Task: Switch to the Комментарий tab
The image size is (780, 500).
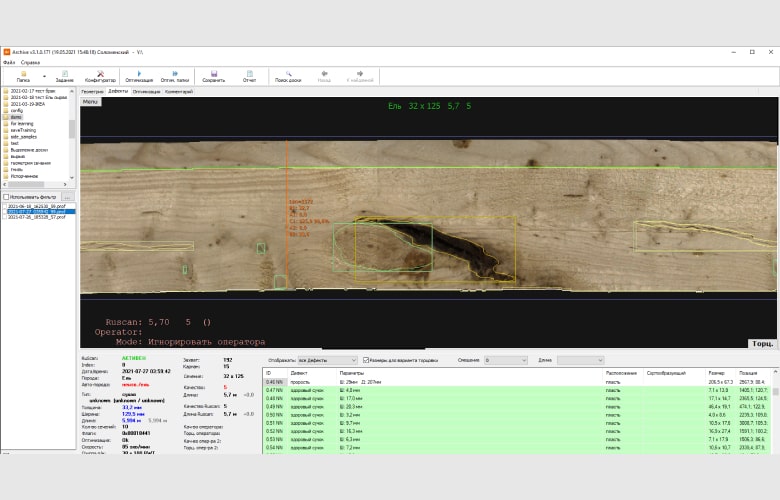Action: (x=179, y=92)
